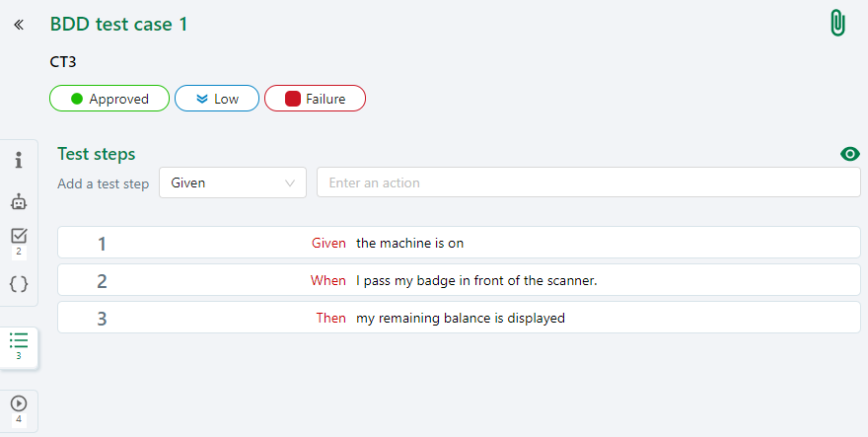Collapse panel with double chevron icon
The image size is (868, 437).
click(19, 24)
